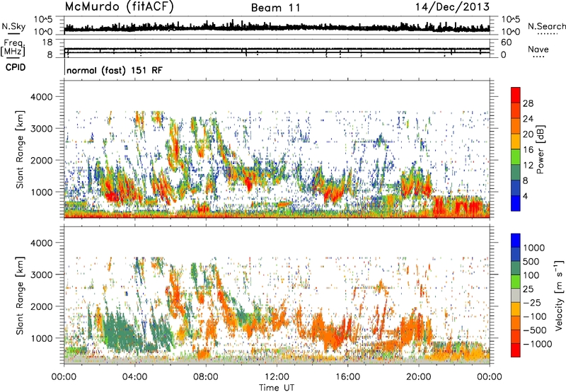This screenshot has width=566, height=392.
Task: Click the '08:00' time tick label
Action: click(206, 377)
